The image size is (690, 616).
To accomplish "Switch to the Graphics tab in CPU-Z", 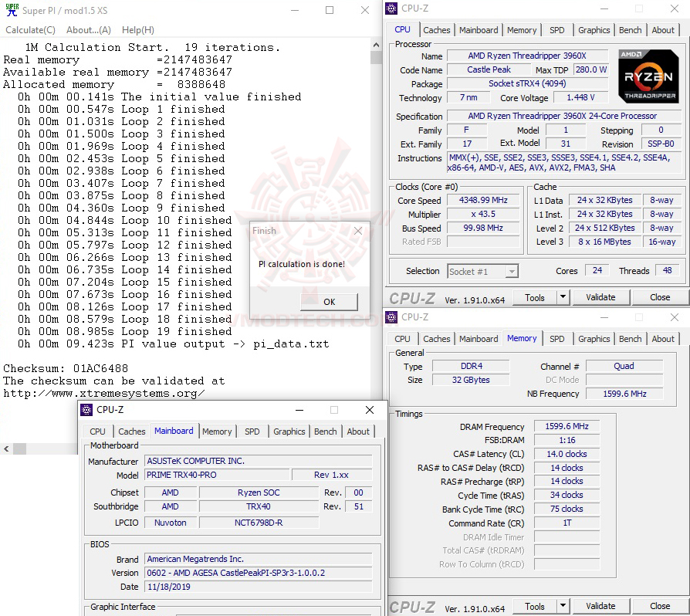I will (594, 30).
